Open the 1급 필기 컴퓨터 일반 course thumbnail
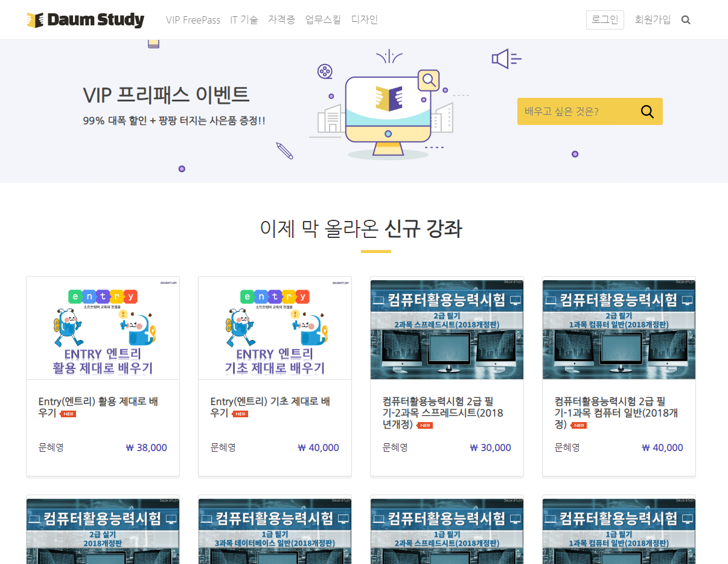 pos(618,530)
